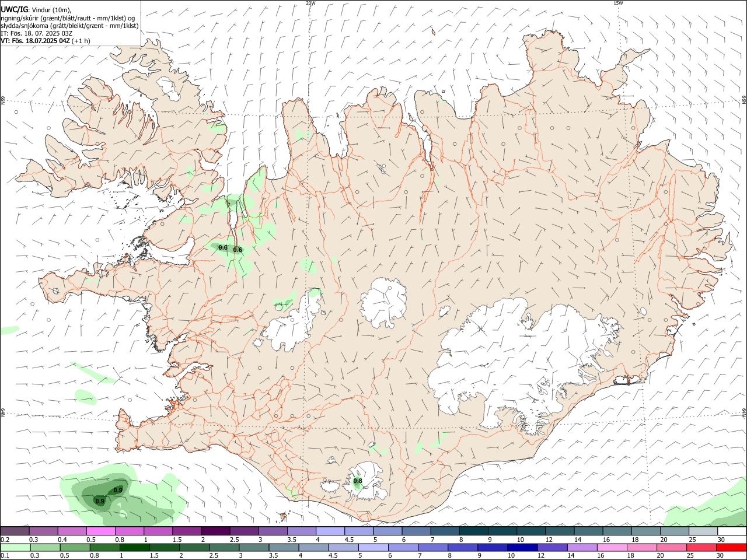747x560 pixels.
Task: Select the lower-row deep blue swatch starting at 10
Action: coord(522,547)
